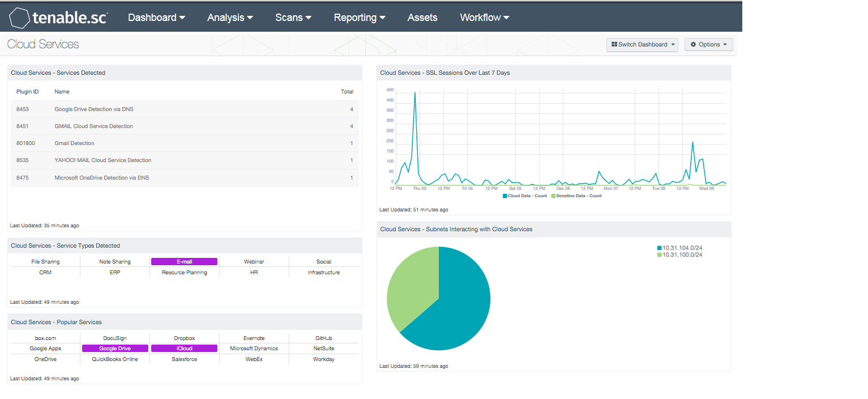The width and height of the screenshot is (868, 399).
Task: Click the Google Apps service cell
Action: (45, 349)
